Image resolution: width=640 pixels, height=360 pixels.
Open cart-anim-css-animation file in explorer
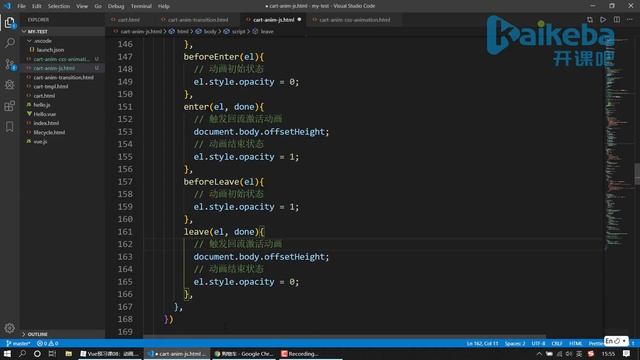[x=61, y=59]
